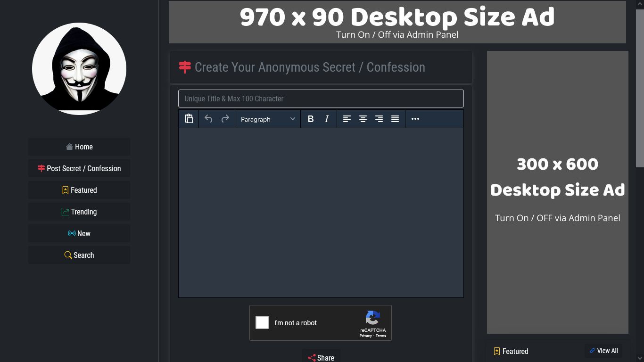Screen dimensions: 644x362
Task: Open the reCAPTCHA Privacy link
Action: pos(365,336)
